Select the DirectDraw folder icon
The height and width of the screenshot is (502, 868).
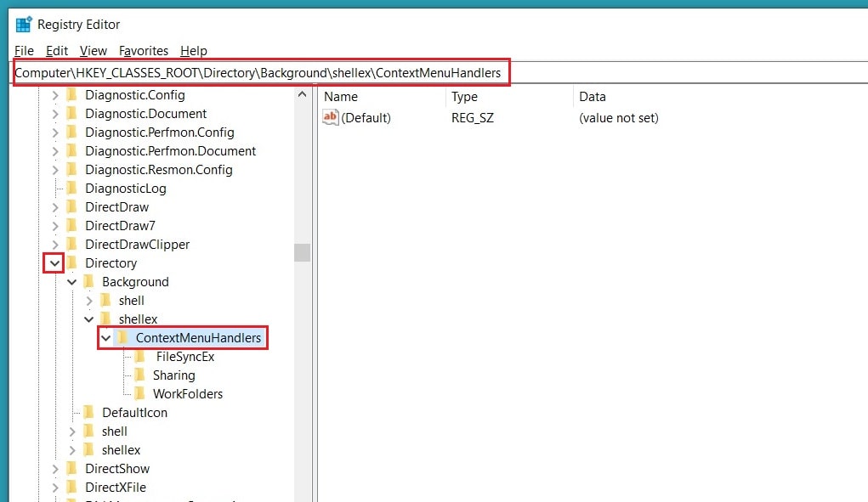[x=72, y=207]
